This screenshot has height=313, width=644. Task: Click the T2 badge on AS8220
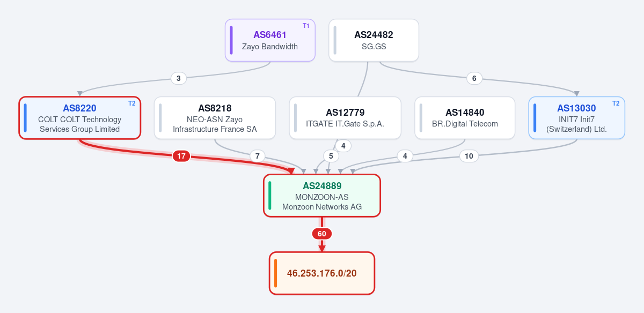(x=132, y=103)
